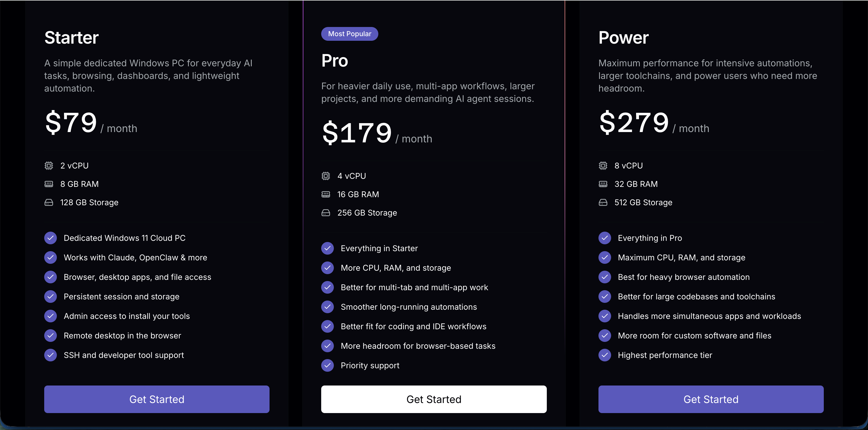The image size is (868, 430).
Task: Click the CPU chip icon beside 2 vCPU
Action: [49, 165]
